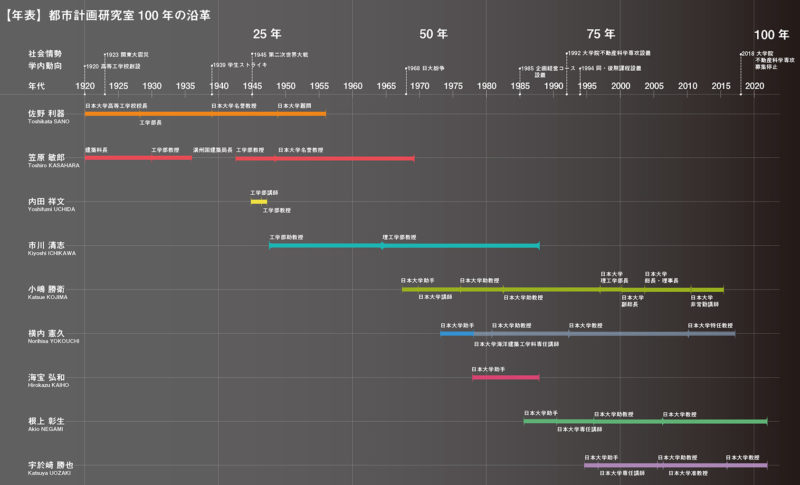Image resolution: width=800 pixels, height=485 pixels.
Task: Select Akio NEGAMI's green timeline bar
Action: (x=645, y=421)
